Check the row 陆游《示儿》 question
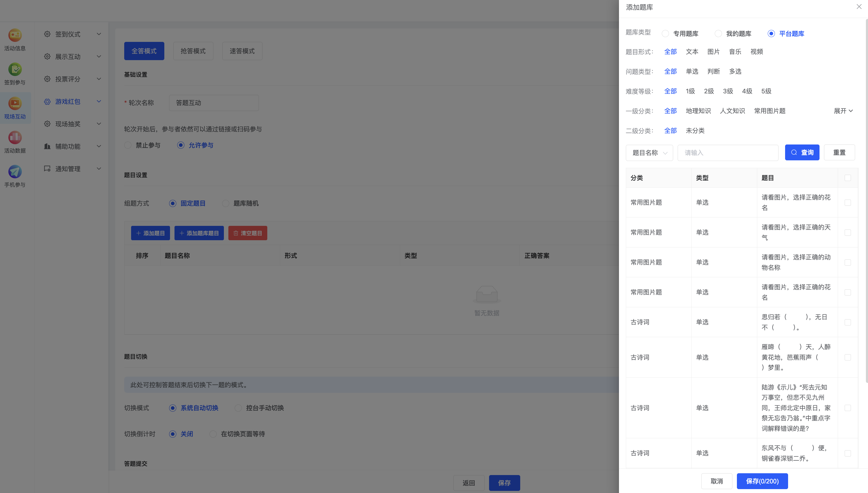 pyautogui.click(x=848, y=408)
